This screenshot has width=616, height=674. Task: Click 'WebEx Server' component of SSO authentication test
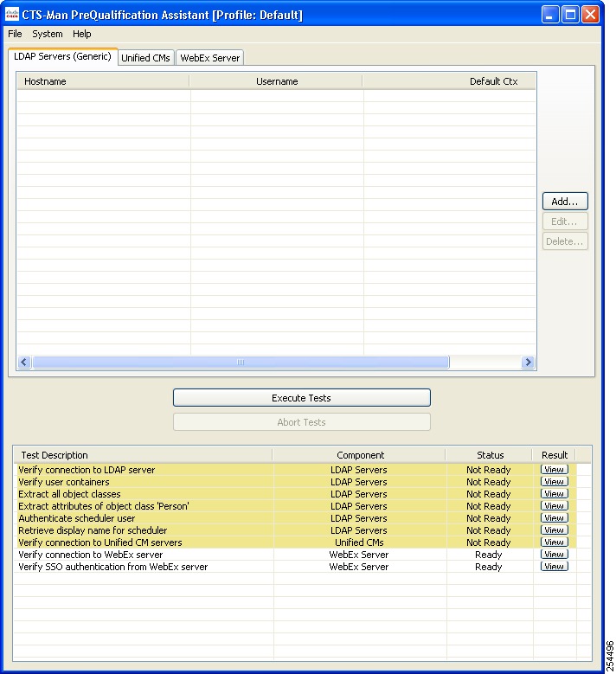pyautogui.click(x=359, y=567)
